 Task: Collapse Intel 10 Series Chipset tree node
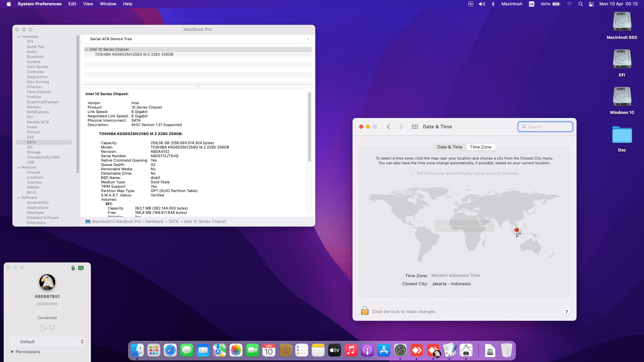[87, 50]
